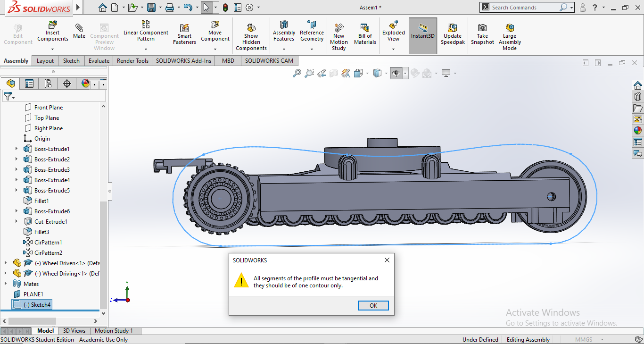Viewport: 644px width, 344px height.
Task: Click the Save icon in toolbar
Action: [x=151, y=8]
